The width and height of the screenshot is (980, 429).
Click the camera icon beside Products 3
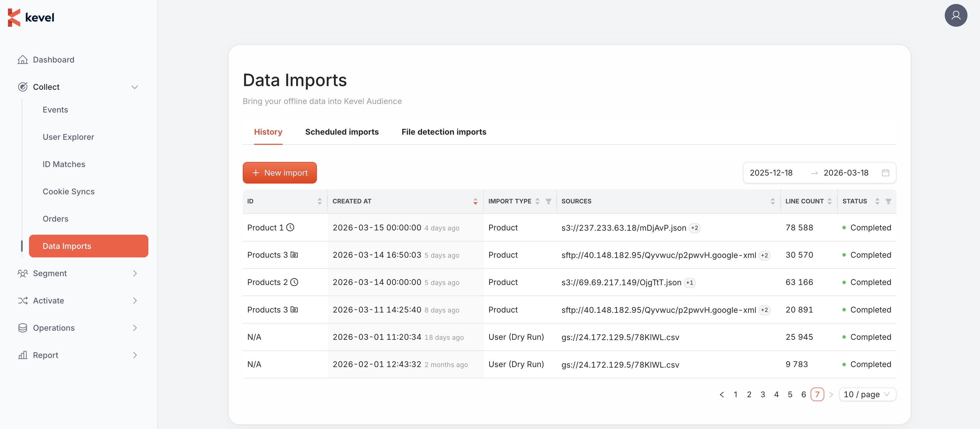[x=294, y=255]
